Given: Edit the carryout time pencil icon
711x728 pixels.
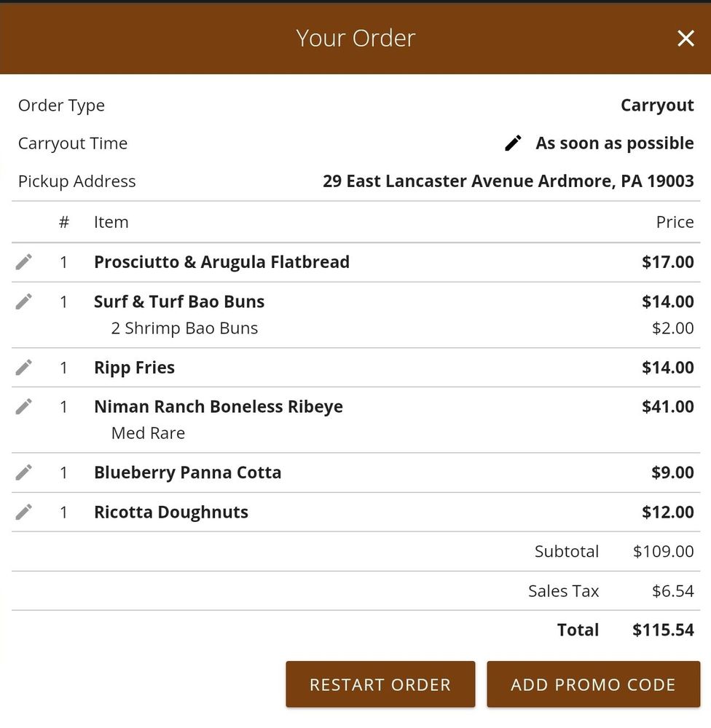Looking at the screenshot, I should pyautogui.click(x=514, y=143).
